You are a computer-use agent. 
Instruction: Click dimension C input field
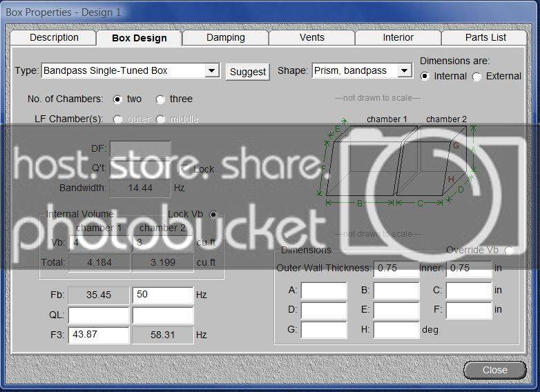(x=469, y=291)
